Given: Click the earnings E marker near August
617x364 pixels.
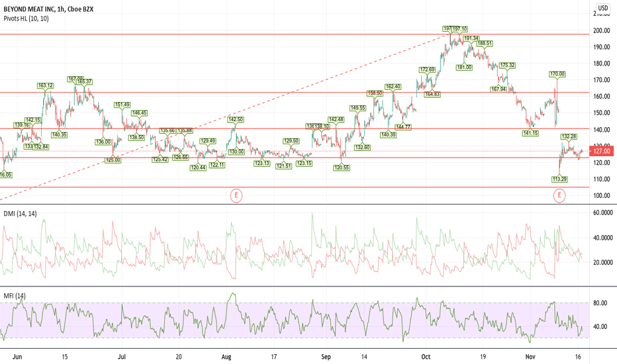Looking at the screenshot, I should (x=236, y=195).
